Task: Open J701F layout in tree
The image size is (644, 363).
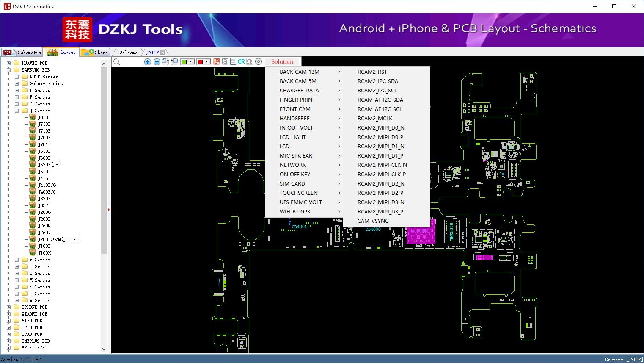Action: 44,144
